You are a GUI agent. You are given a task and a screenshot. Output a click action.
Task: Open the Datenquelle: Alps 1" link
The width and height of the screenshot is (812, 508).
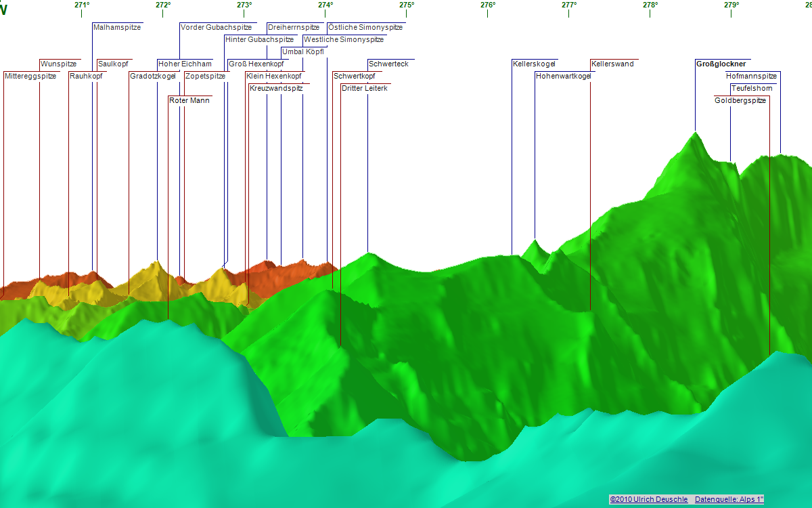tap(729, 499)
